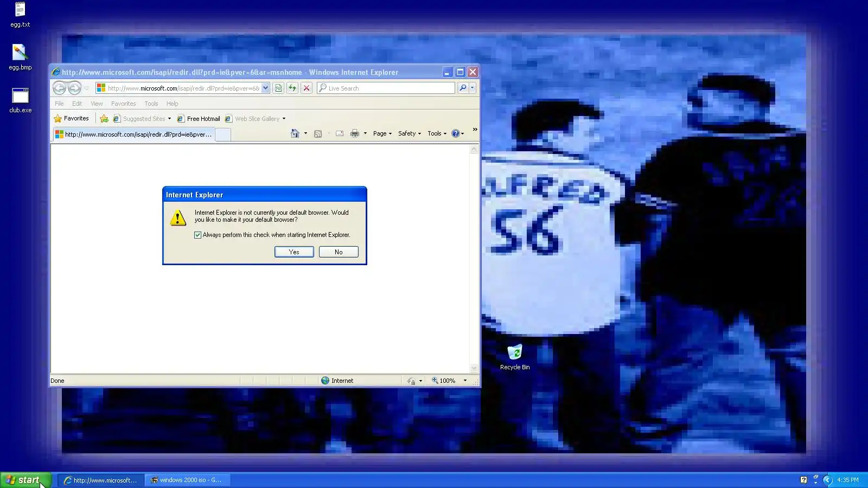Click the Read Mail icon

[x=340, y=133]
